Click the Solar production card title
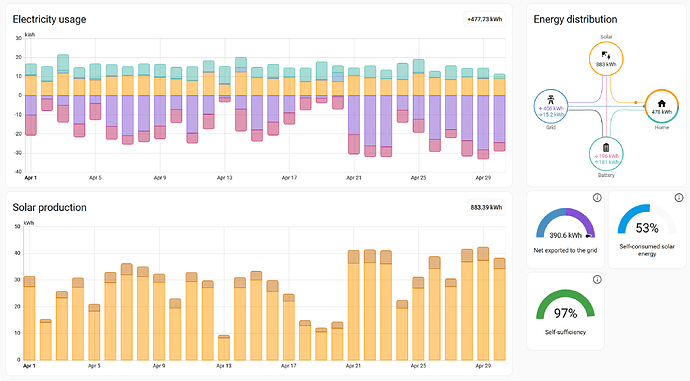Viewport: 690px width, 381px height. pos(49,207)
